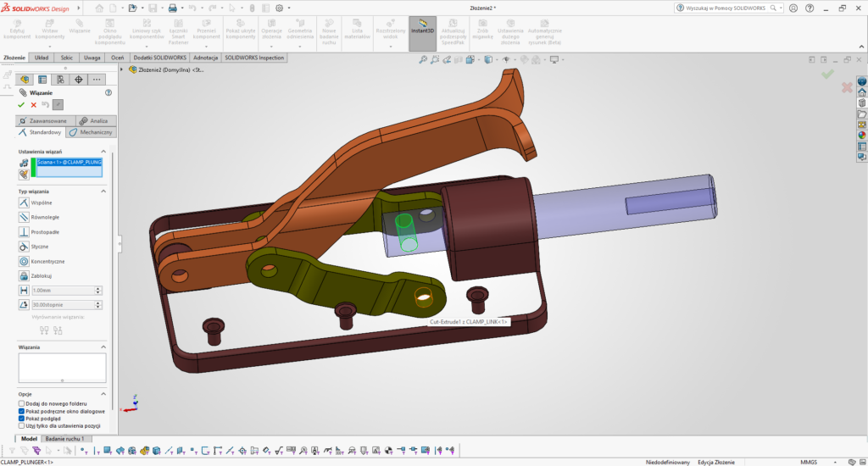Collapse the Wiązania section
Viewport: 868px width, 466px height.
coord(103,347)
